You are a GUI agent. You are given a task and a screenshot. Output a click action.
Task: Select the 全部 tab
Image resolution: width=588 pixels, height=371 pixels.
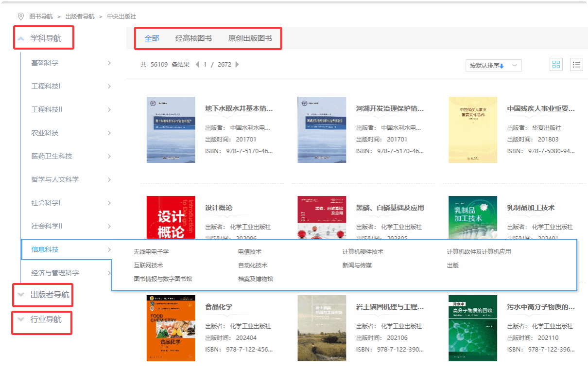[x=152, y=38]
